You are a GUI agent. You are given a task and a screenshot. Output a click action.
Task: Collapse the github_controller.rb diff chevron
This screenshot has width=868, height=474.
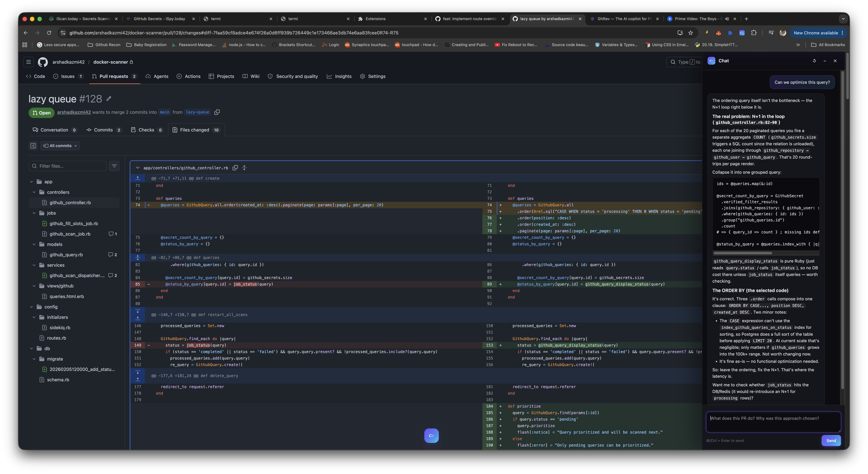[x=137, y=168]
